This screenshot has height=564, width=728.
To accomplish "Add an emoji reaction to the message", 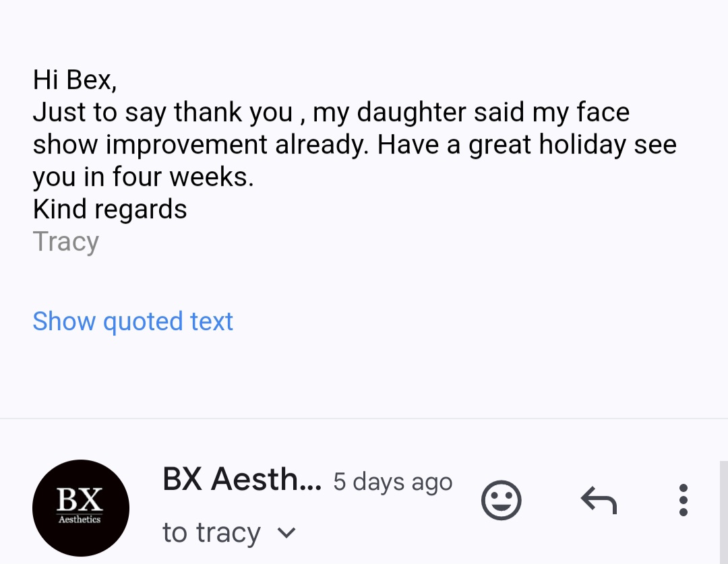I will point(501,500).
